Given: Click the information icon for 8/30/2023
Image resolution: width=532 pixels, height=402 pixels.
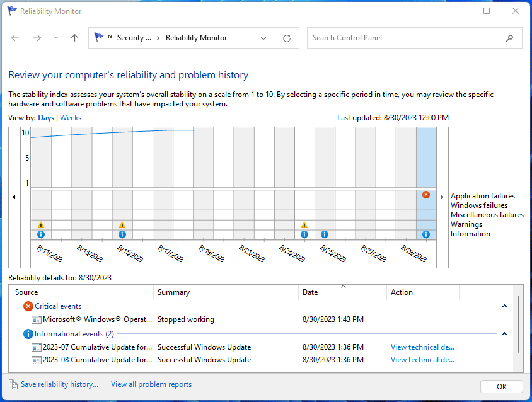Looking at the screenshot, I should [x=426, y=234].
